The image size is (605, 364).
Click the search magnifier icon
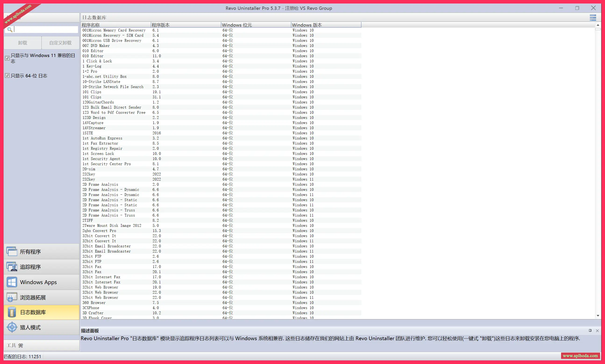coord(10,30)
